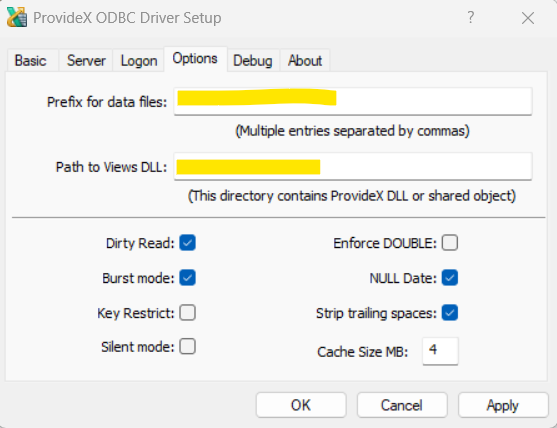Screen dimensions: 557x428
Task: Click the Prefix for data files field
Action: [x=353, y=101]
